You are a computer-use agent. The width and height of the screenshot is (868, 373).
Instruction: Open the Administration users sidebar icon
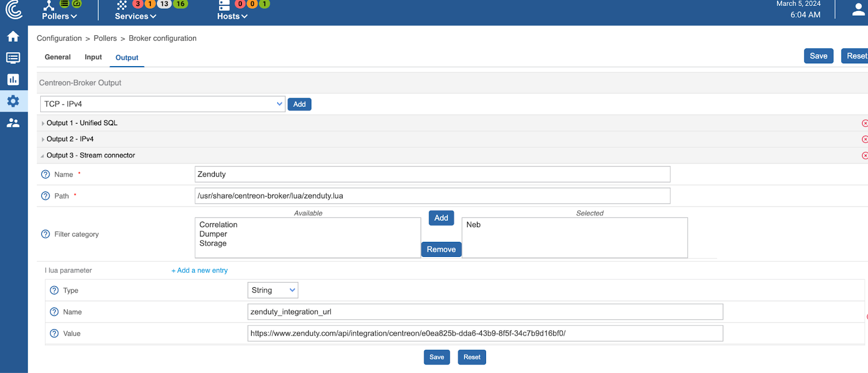(13, 123)
